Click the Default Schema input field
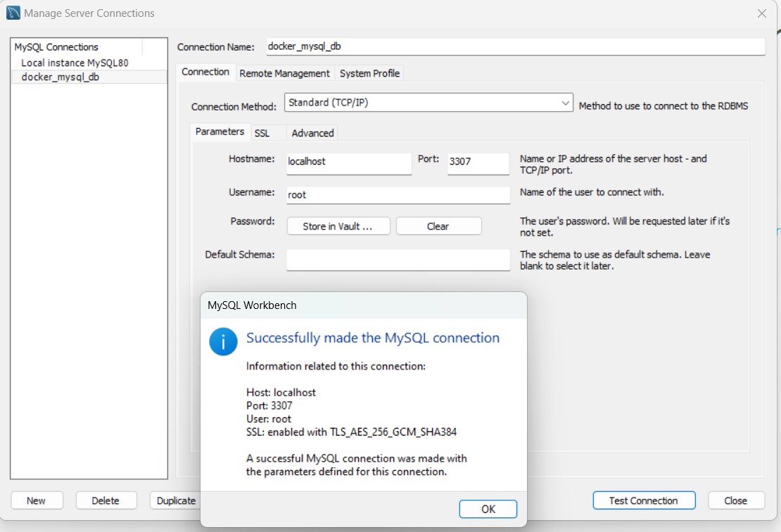This screenshot has height=532, width=781. (x=398, y=259)
